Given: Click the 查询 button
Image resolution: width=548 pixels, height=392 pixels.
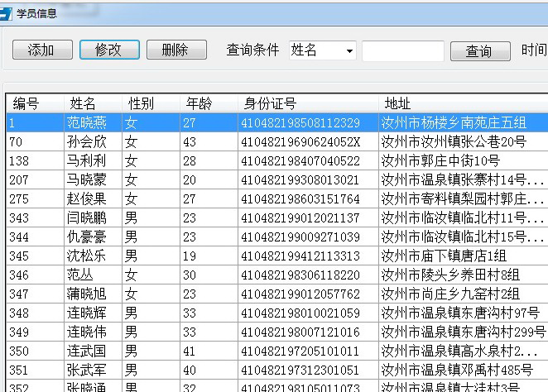Looking at the screenshot, I should click(x=480, y=51).
